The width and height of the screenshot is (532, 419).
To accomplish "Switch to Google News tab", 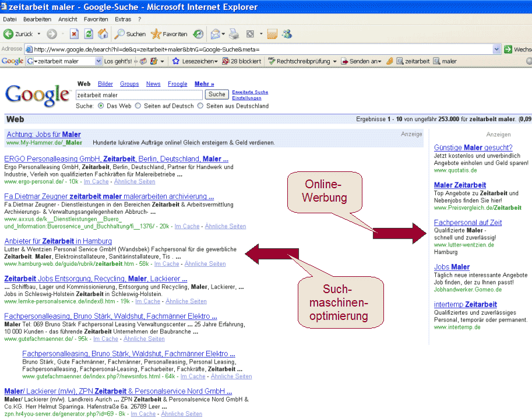I will [x=153, y=84].
